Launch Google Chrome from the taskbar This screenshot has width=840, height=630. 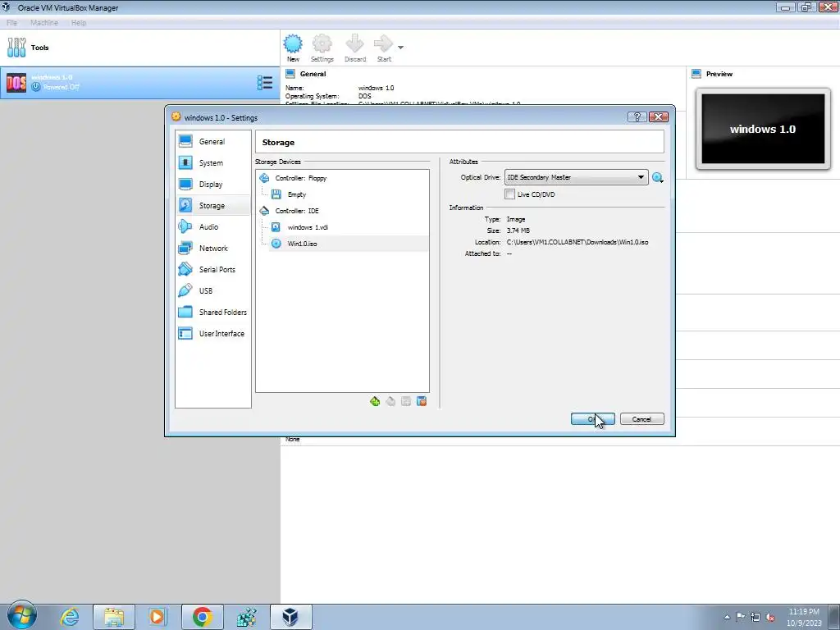(x=202, y=617)
